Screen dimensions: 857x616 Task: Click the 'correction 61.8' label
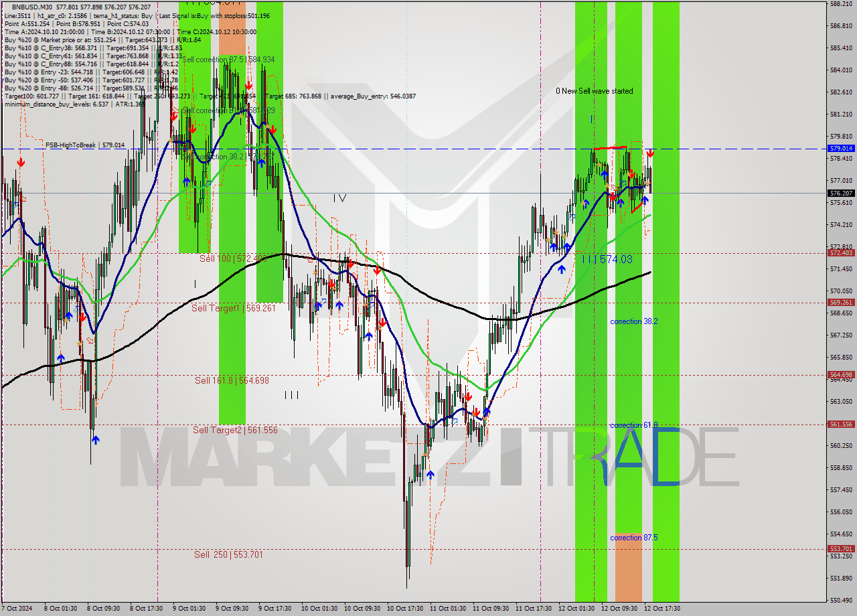(x=633, y=425)
